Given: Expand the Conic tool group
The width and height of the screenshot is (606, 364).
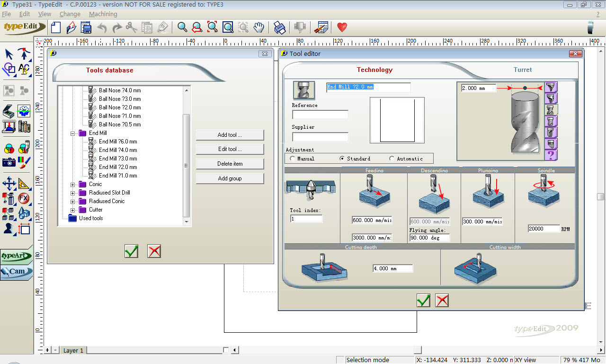Looking at the screenshot, I should pyautogui.click(x=73, y=185).
